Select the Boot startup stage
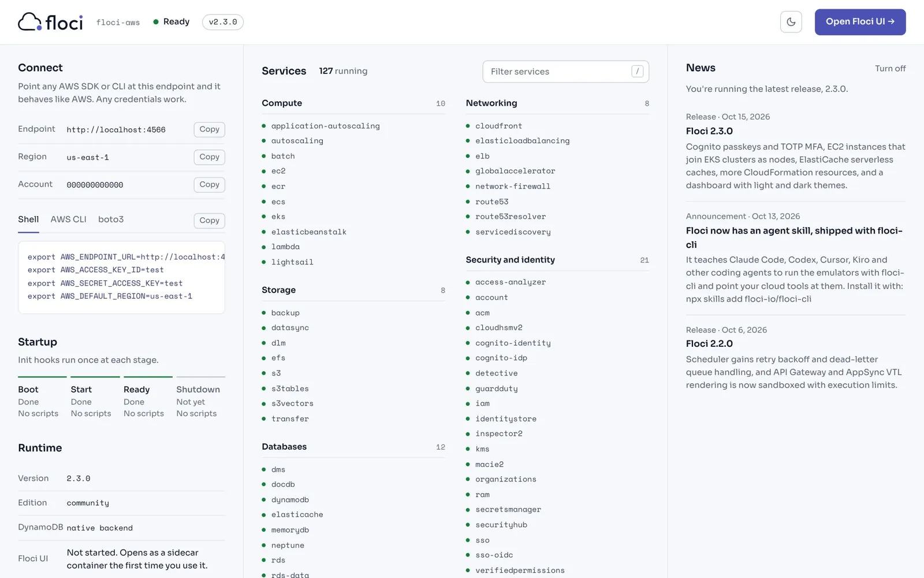The width and height of the screenshot is (924, 578). point(42,398)
